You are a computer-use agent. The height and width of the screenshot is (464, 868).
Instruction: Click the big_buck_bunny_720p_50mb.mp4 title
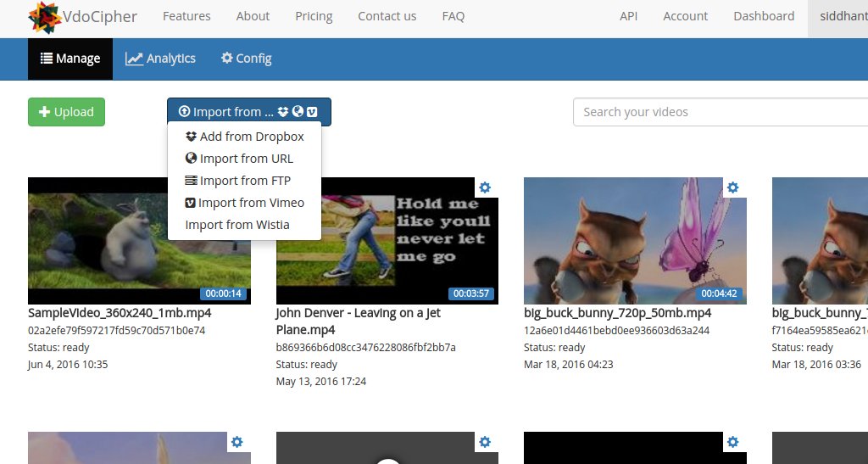pyautogui.click(x=618, y=313)
